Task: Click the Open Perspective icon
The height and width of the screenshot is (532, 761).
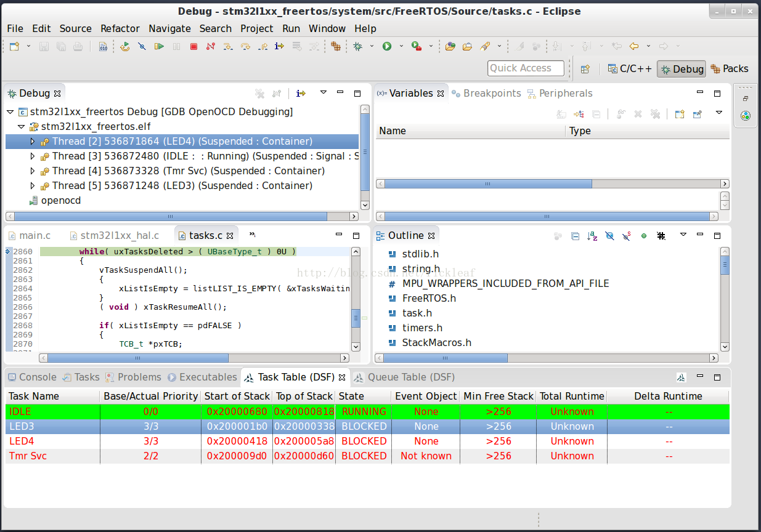Action: (x=585, y=69)
